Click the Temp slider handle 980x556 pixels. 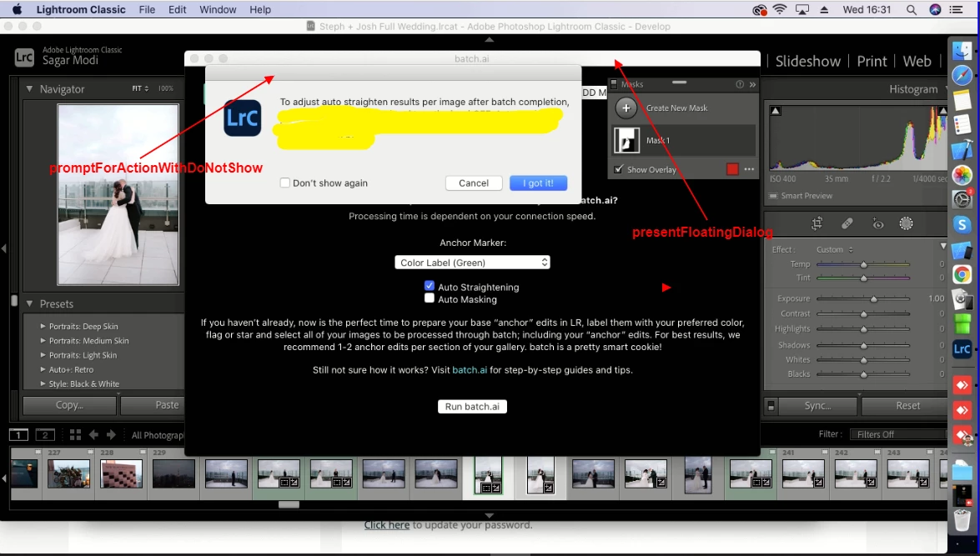[x=864, y=264]
